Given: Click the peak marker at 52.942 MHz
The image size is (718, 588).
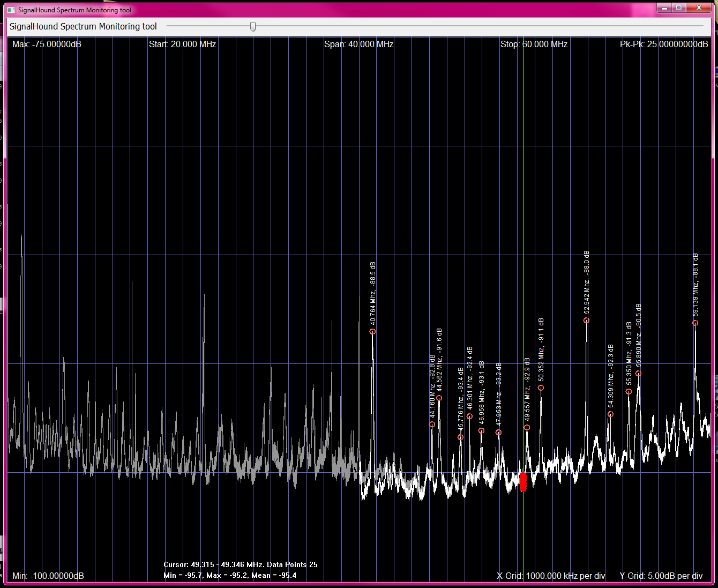Looking at the screenshot, I should (x=586, y=321).
